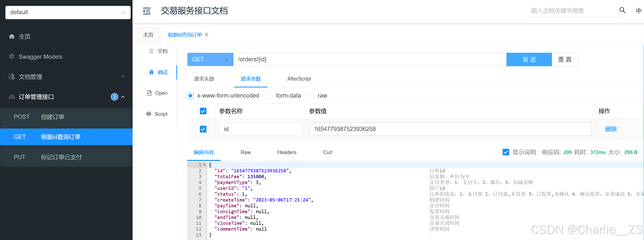The height and width of the screenshot is (240, 644).
Task: Click the "totalFee": 135800 line
Action: (240, 176)
